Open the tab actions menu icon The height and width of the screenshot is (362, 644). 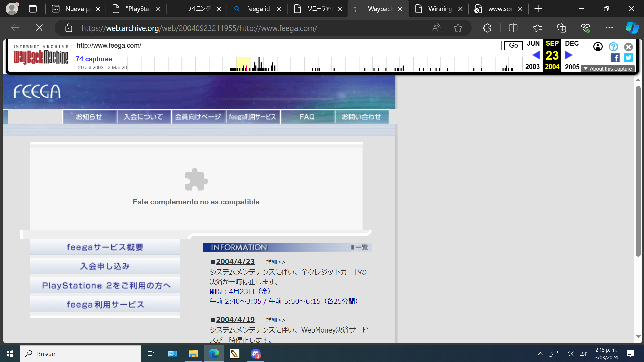click(33, 9)
